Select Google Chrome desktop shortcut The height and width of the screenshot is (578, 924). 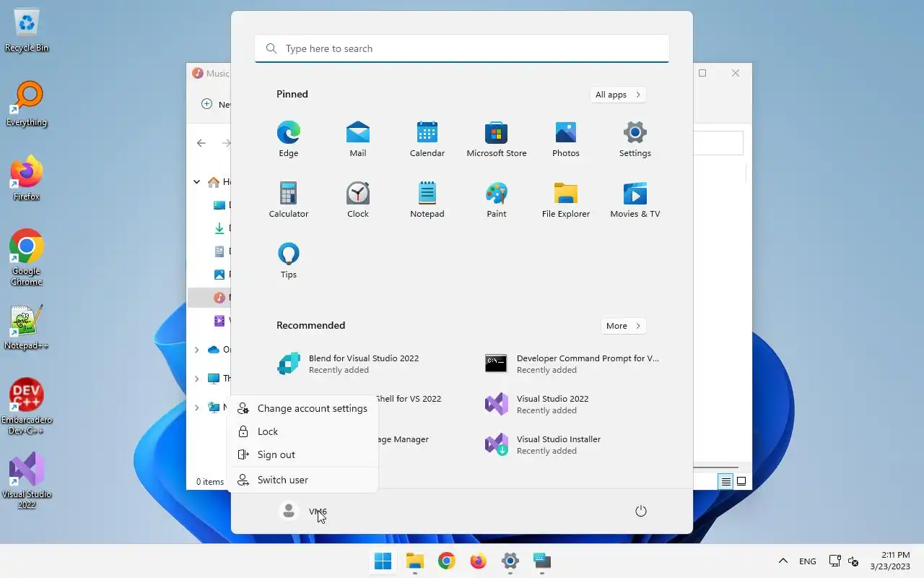(27, 257)
